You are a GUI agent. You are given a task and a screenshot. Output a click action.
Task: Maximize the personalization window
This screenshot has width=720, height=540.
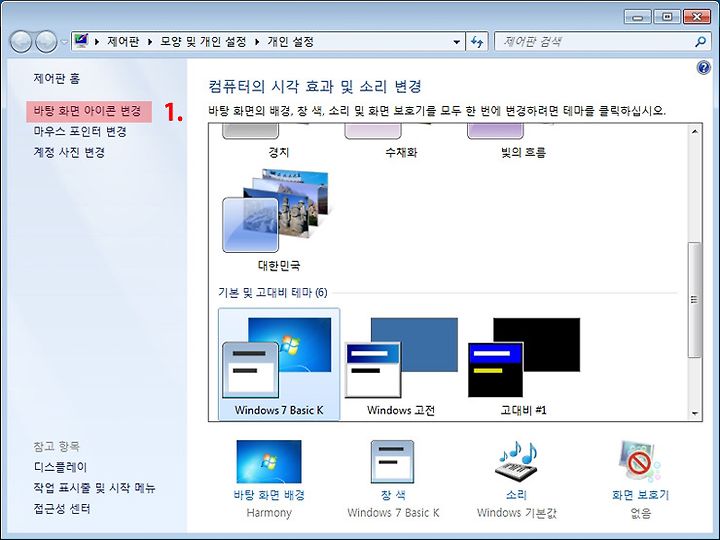(667, 17)
